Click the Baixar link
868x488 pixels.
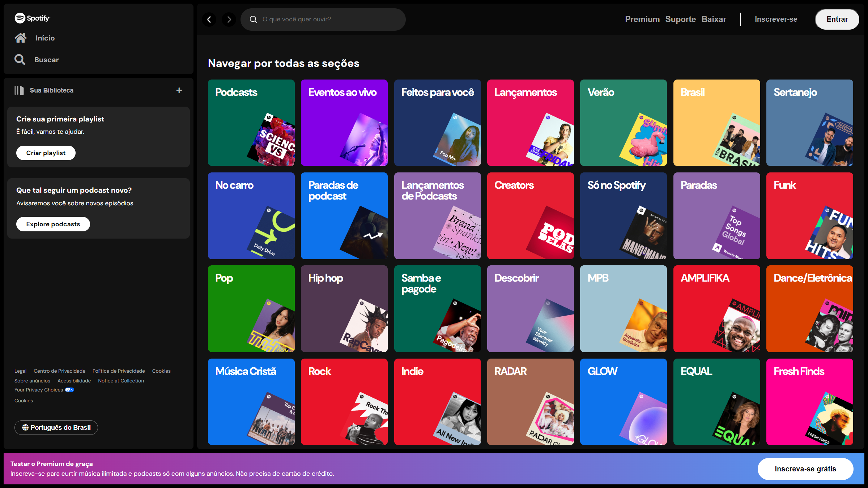point(714,20)
